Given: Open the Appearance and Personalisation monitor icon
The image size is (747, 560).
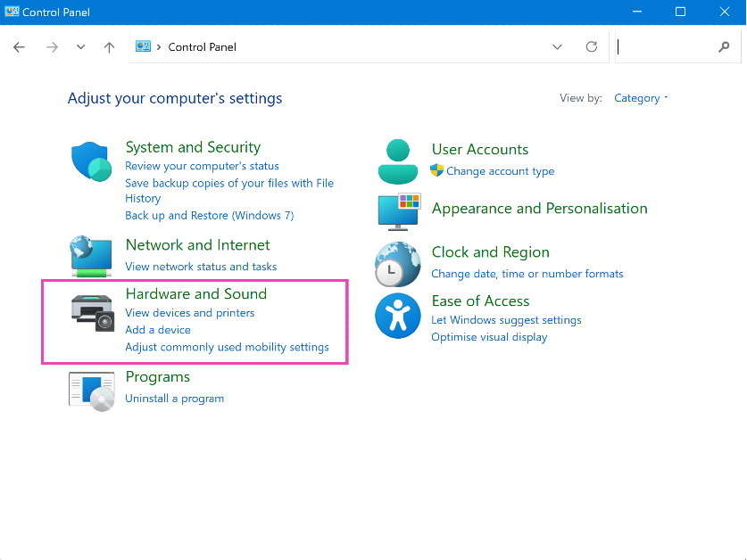Looking at the screenshot, I should point(398,211).
